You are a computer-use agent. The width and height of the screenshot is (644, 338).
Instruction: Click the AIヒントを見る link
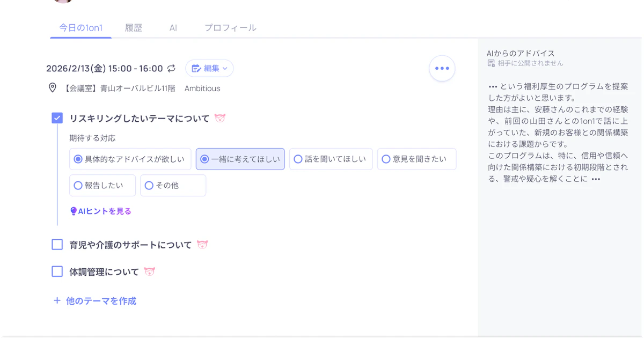pyautogui.click(x=105, y=211)
